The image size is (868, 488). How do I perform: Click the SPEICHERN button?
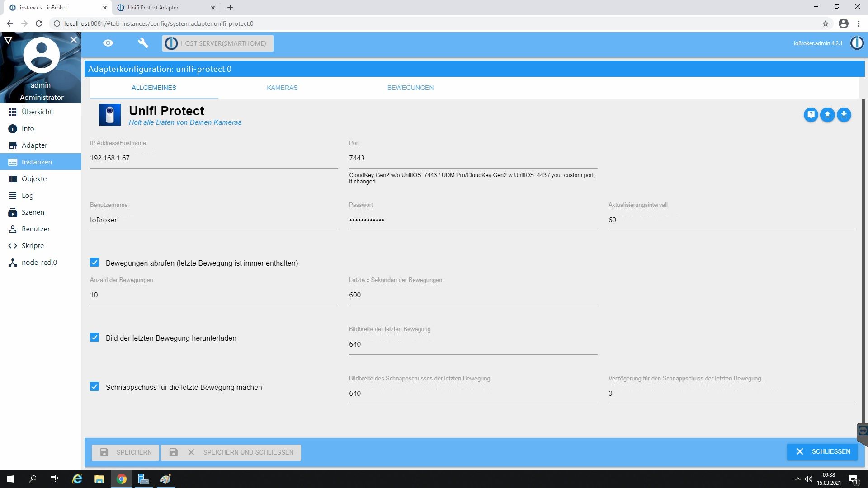(x=125, y=452)
